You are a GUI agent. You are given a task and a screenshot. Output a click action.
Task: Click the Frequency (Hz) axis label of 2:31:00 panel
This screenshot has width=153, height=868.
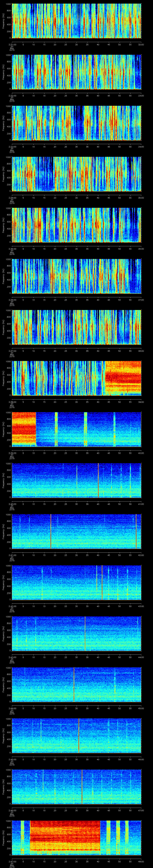3,21
